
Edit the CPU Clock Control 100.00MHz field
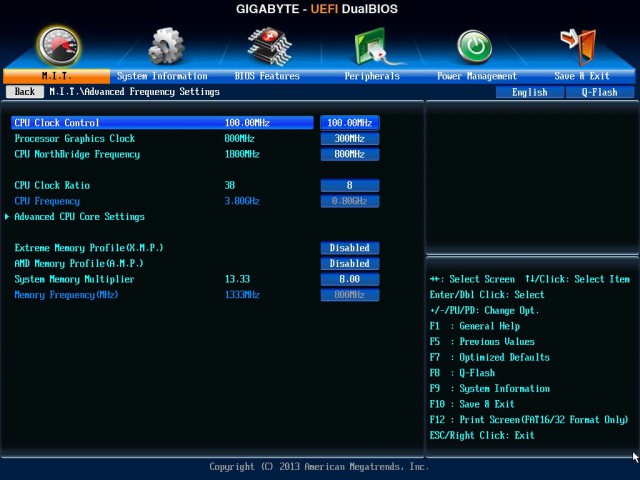tap(350, 123)
